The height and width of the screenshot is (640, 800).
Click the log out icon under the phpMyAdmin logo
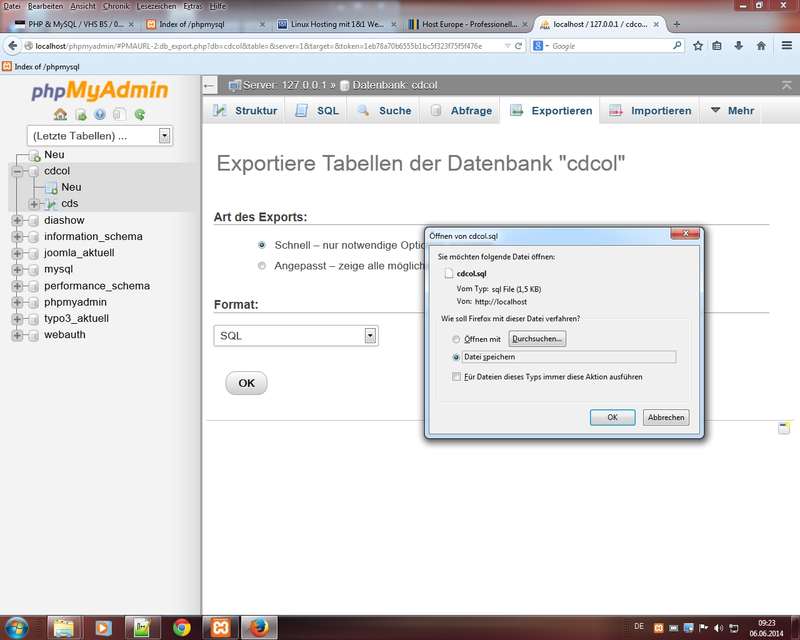(x=81, y=114)
